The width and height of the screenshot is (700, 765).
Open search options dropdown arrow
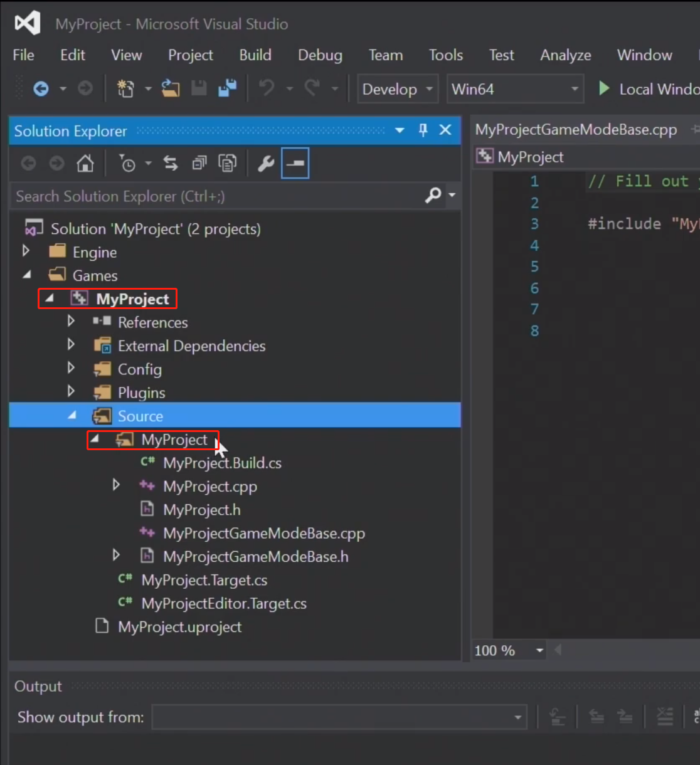click(452, 195)
